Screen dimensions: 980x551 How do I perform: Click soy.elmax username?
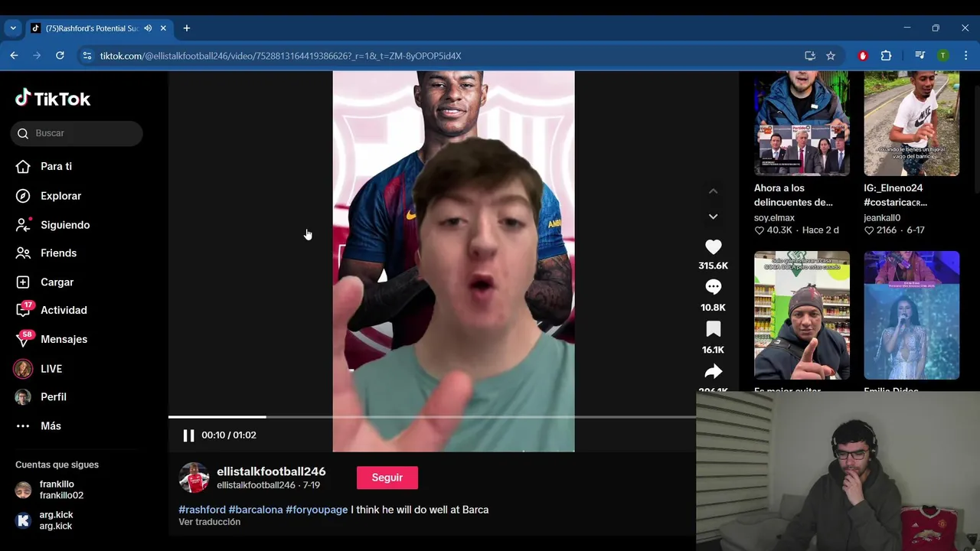774,218
